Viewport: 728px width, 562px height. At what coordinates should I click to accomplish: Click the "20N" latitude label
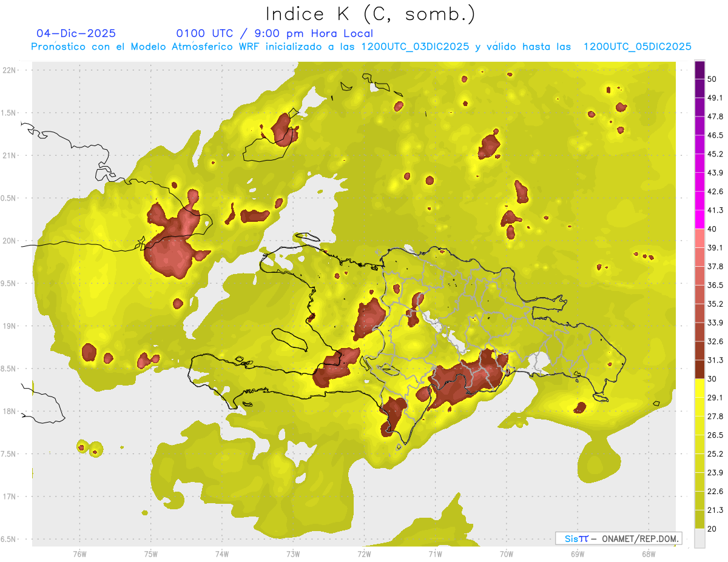[9, 241]
